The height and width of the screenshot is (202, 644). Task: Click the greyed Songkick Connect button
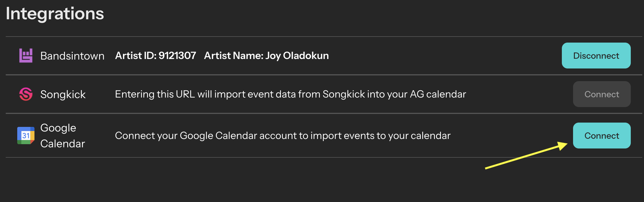click(x=602, y=94)
